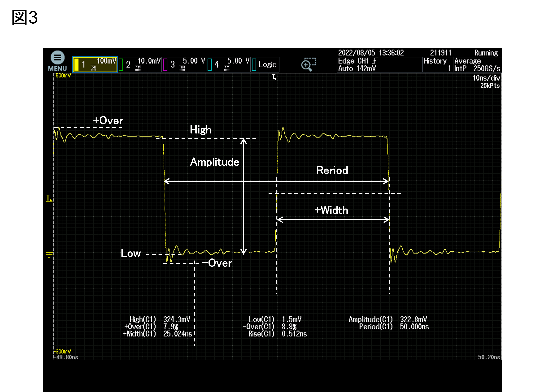Viewport: 540px width, 392px height.
Task: Toggle channel 4 5.00 V box
Action: click(x=228, y=65)
